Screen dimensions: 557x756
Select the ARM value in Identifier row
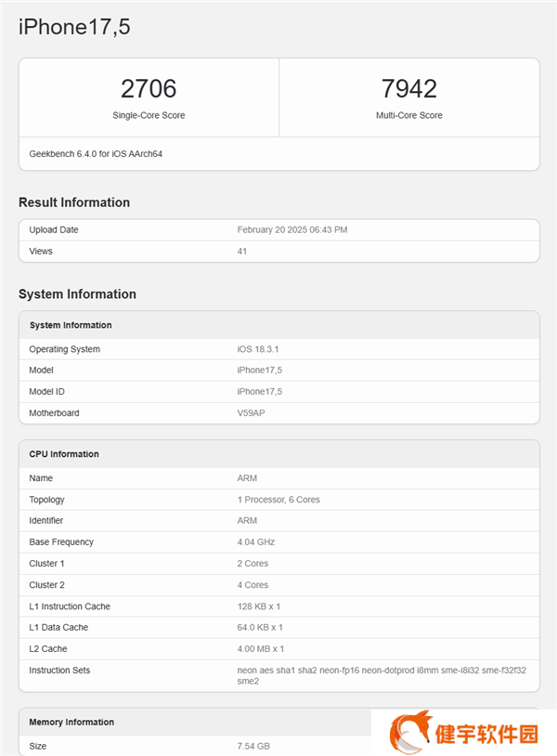point(247,521)
